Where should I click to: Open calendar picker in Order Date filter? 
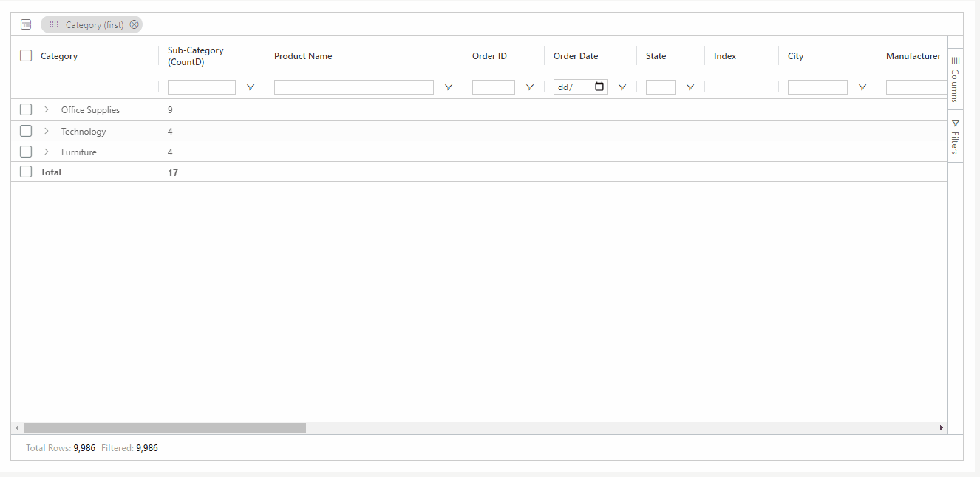click(x=599, y=87)
